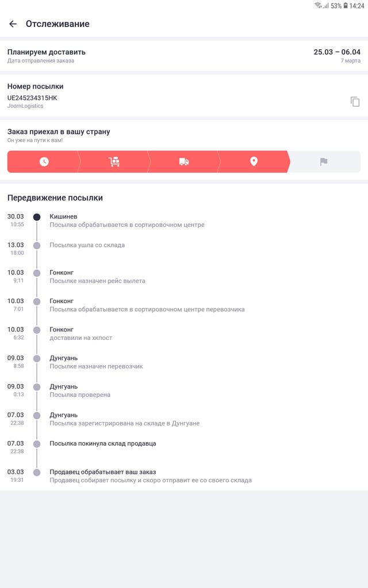Copy the parcel tracking number
The width and height of the screenshot is (368, 588).
[355, 102]
